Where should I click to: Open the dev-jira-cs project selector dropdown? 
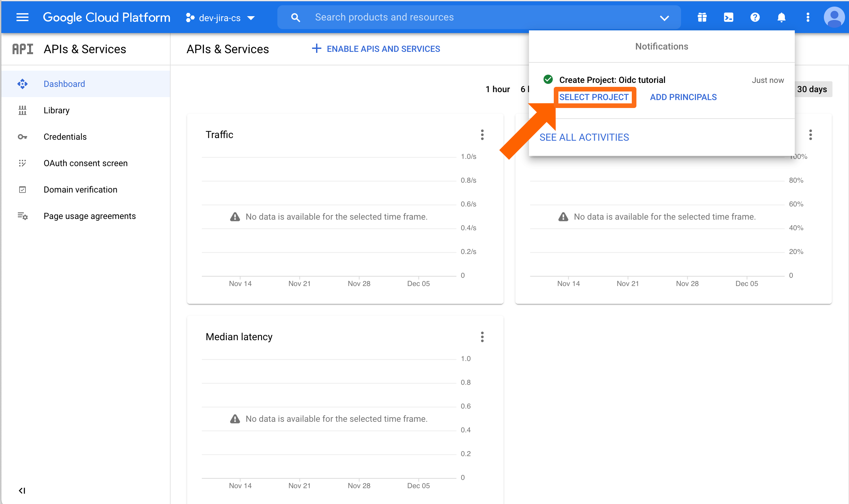[x=220, y=18]
